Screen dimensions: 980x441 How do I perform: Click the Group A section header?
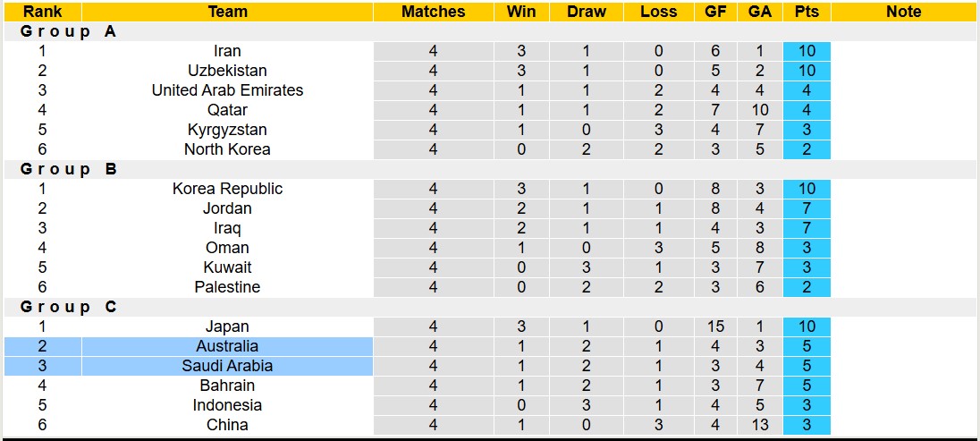pos(69,31)
